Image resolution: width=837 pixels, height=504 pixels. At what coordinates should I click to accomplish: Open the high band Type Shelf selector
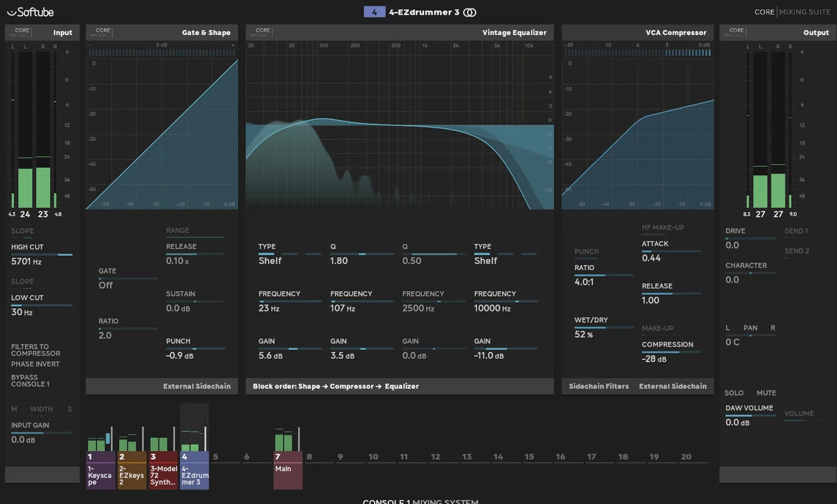pyautogui.click(x=506, y=255)
